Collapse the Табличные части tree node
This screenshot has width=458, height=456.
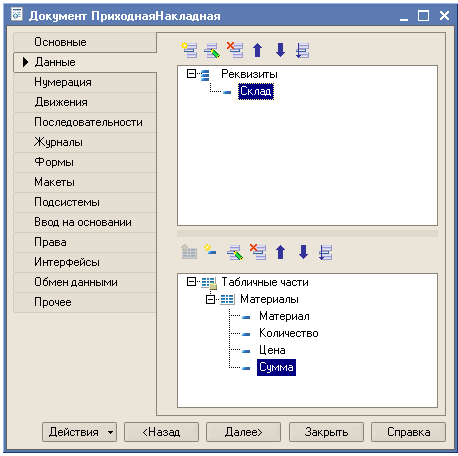tap(191, 282)
